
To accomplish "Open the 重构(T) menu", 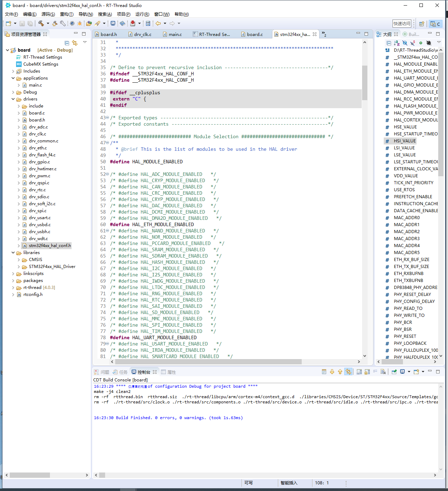I will pos(67,14).
